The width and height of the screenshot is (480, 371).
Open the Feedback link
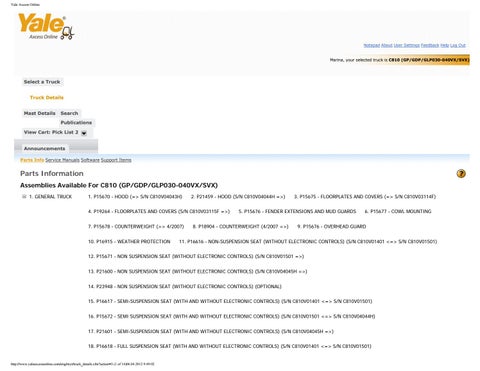pyautogui.click(x=430, y=45)
